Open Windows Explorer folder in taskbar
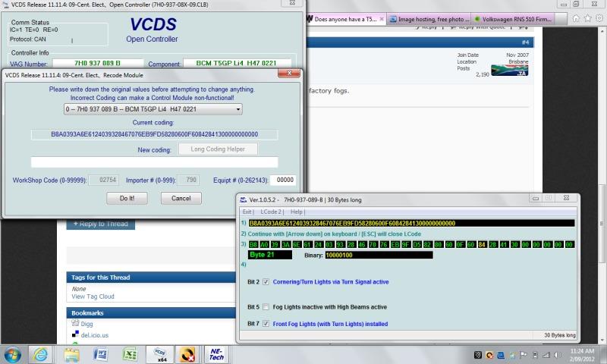 point(71,354)
